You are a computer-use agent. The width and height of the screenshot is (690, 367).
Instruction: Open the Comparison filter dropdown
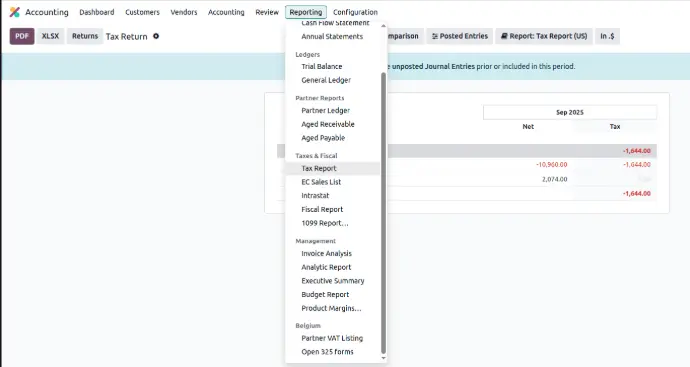(405, 36)
